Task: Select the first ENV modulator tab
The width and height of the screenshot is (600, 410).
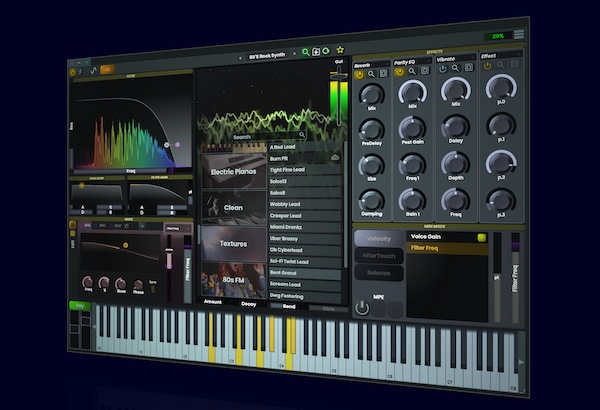Action: [x=100, y=226]
